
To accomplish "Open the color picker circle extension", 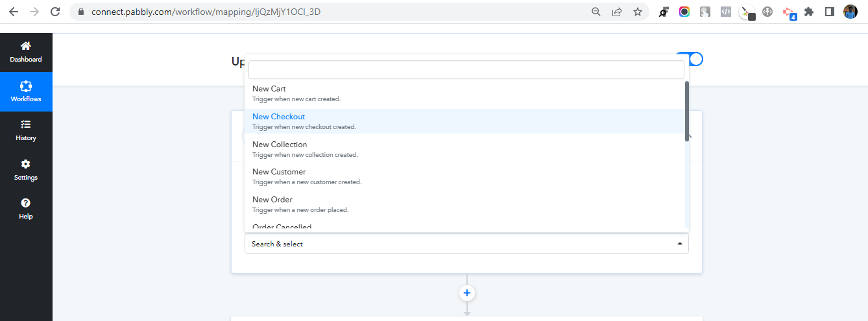I will pyautogui.click(x=684, y=12).
